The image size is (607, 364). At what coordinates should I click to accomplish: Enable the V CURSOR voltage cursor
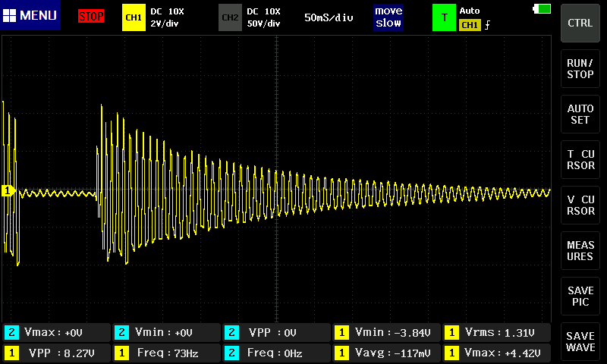tap(580, 206)
